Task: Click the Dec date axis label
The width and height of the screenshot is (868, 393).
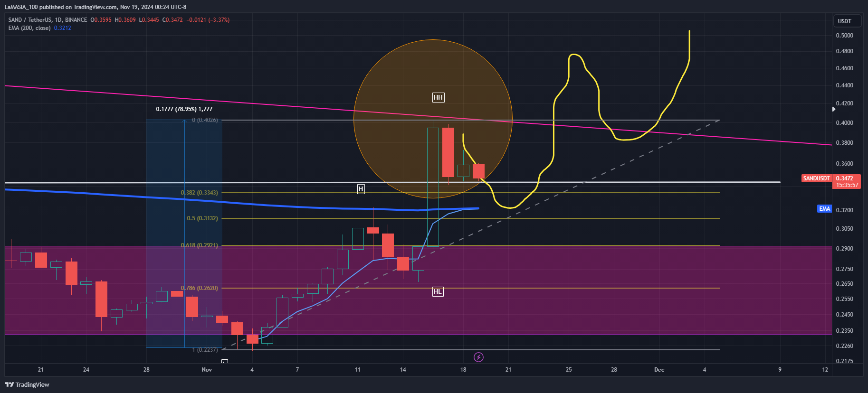Action: [x=659, y=370]
